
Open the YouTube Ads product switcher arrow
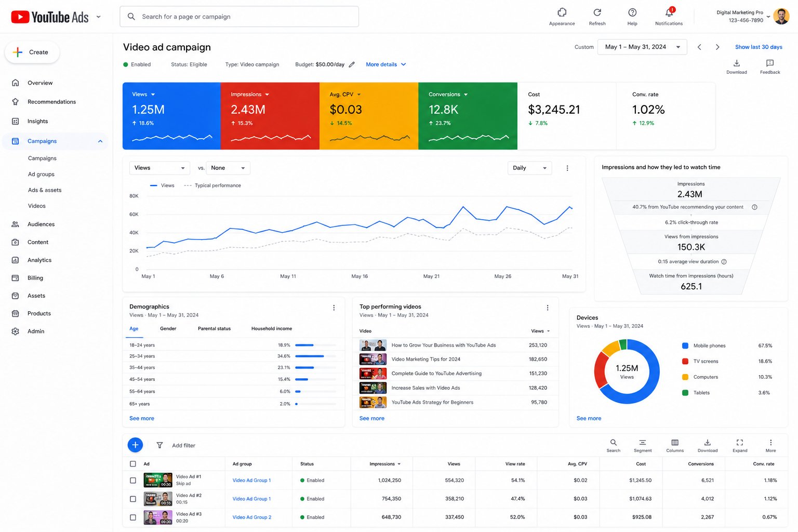98,17
